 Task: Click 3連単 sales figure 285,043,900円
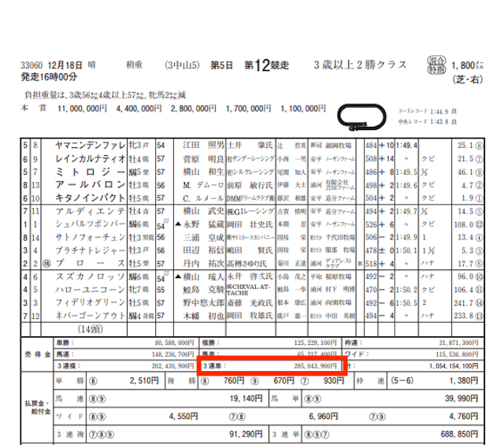tap(315, 366)
